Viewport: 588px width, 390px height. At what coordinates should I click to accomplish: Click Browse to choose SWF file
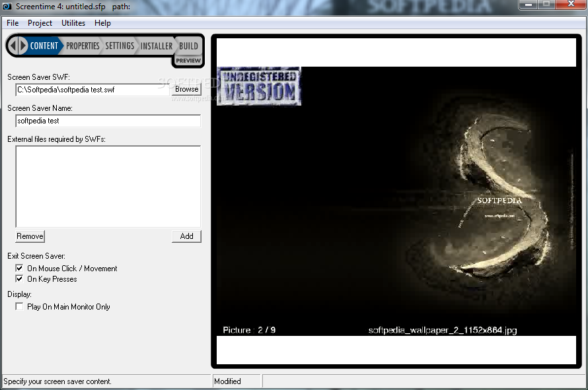click(186, 89)
